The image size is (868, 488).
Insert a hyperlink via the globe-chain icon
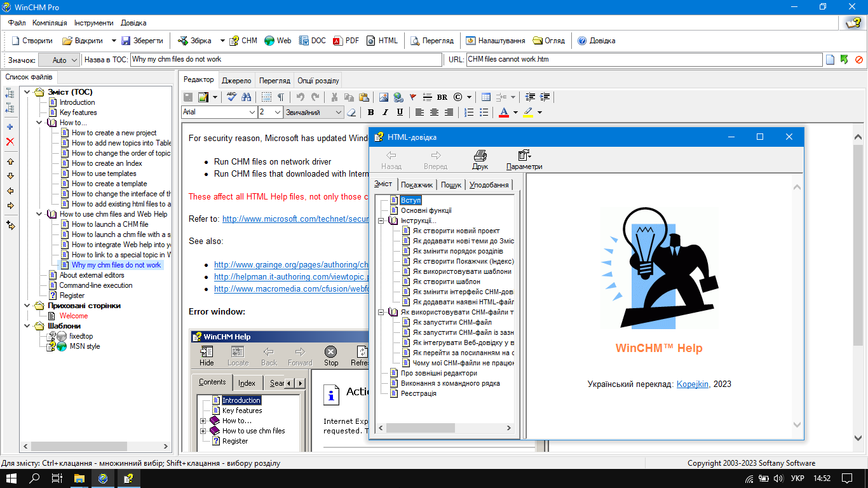coord(398,97)
